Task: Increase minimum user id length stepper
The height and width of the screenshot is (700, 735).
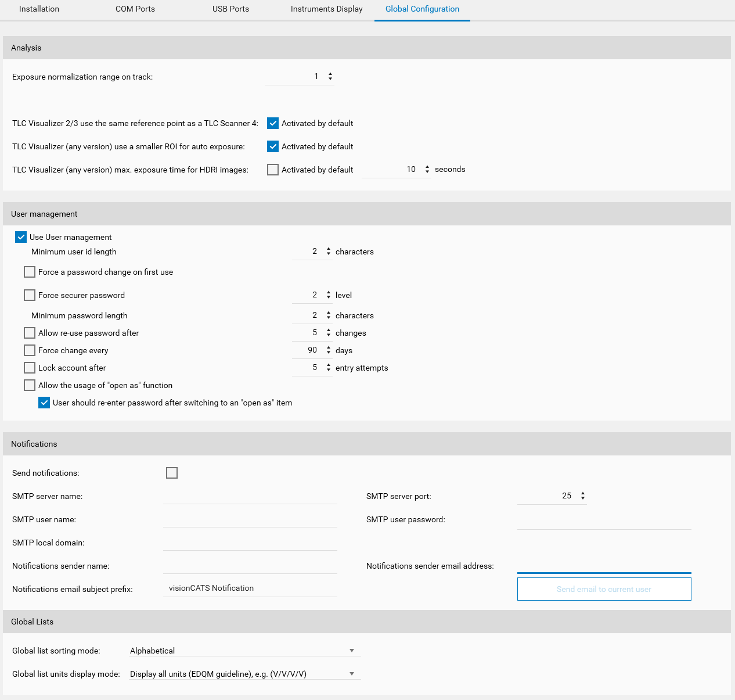Action: 329,249
